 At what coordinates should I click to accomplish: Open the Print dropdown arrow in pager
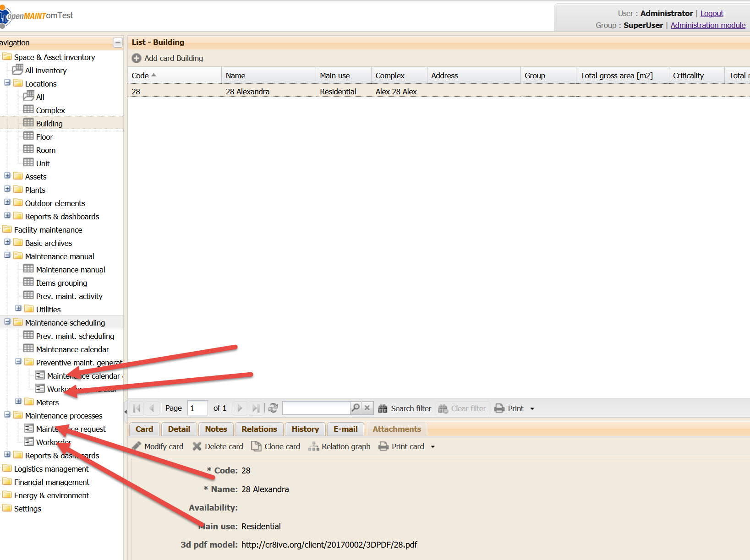[532, 408]
